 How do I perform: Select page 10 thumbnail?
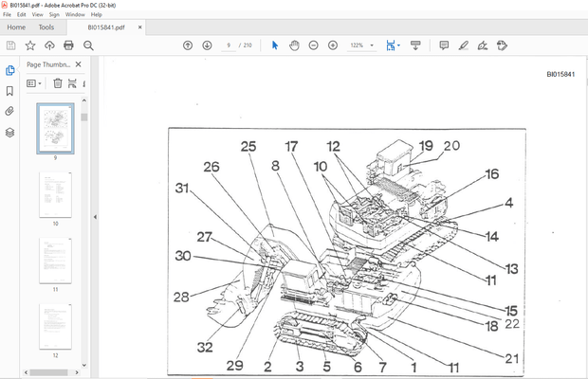(x=56, y=195)
